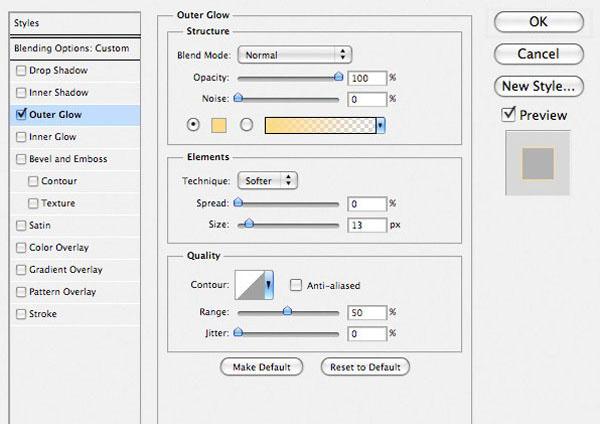Click the Reset to Default button
Screen dimensions: 600x424
click(365, 367)
